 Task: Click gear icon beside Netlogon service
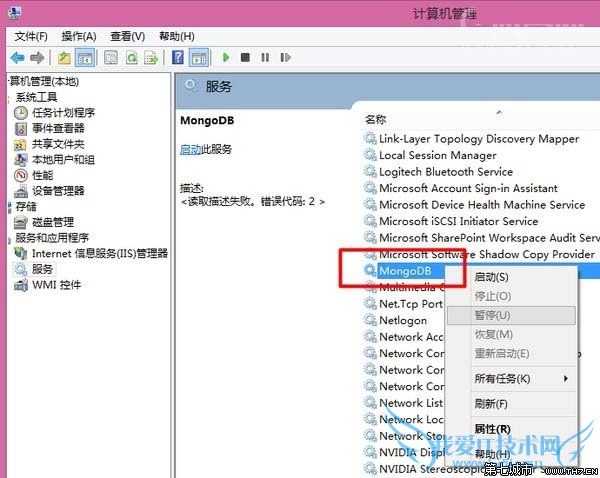tap(370, 320)
